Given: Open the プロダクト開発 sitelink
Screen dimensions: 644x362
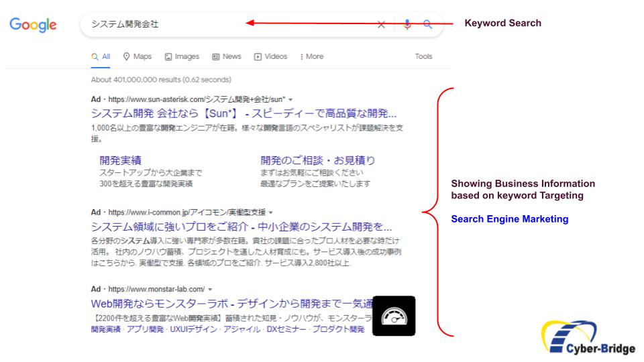Looking at the screenshot, I should 338,329.
